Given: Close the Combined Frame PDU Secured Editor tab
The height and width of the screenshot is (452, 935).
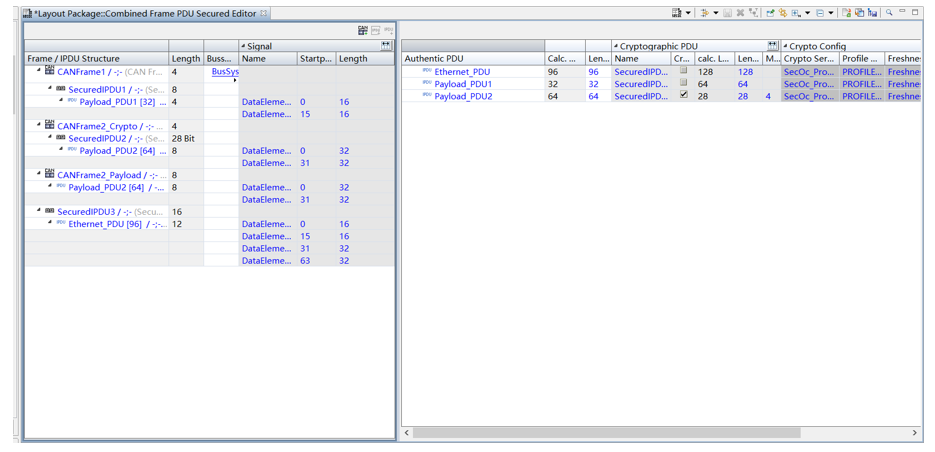Looking at the screenshot, I should 264,14.
